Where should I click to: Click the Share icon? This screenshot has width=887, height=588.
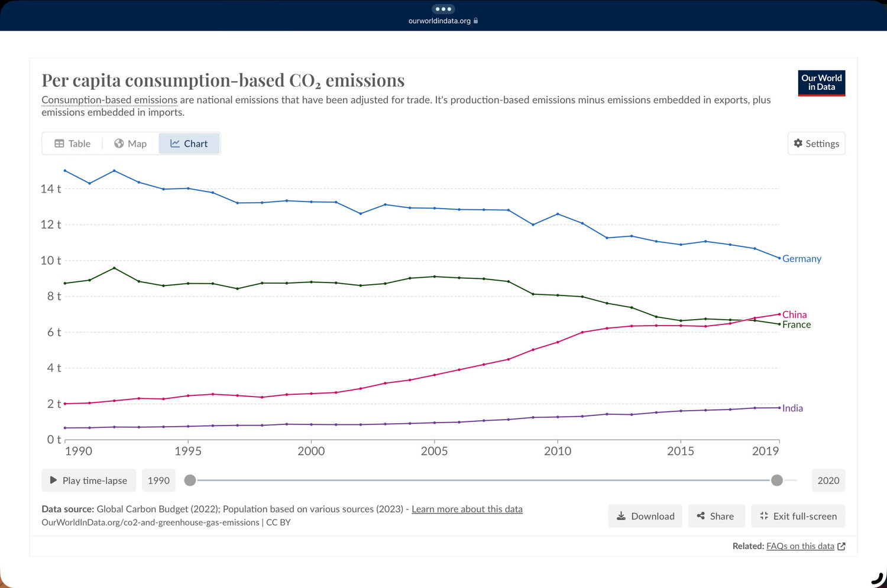coord(701,516)
